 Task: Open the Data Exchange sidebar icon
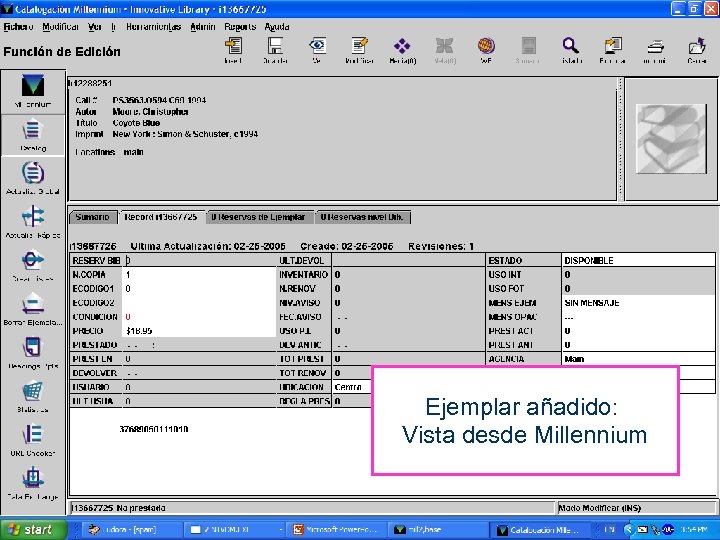[x=33, y=484]
